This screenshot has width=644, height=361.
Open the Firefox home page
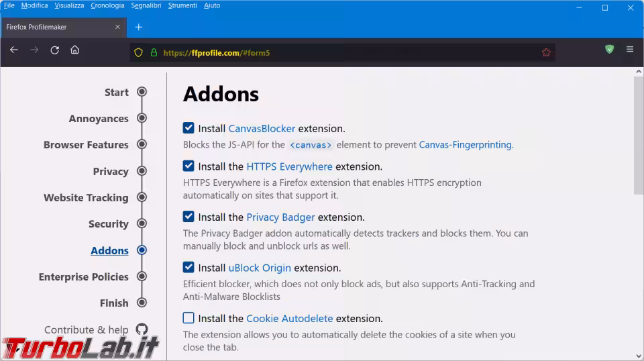pos(74,50)
